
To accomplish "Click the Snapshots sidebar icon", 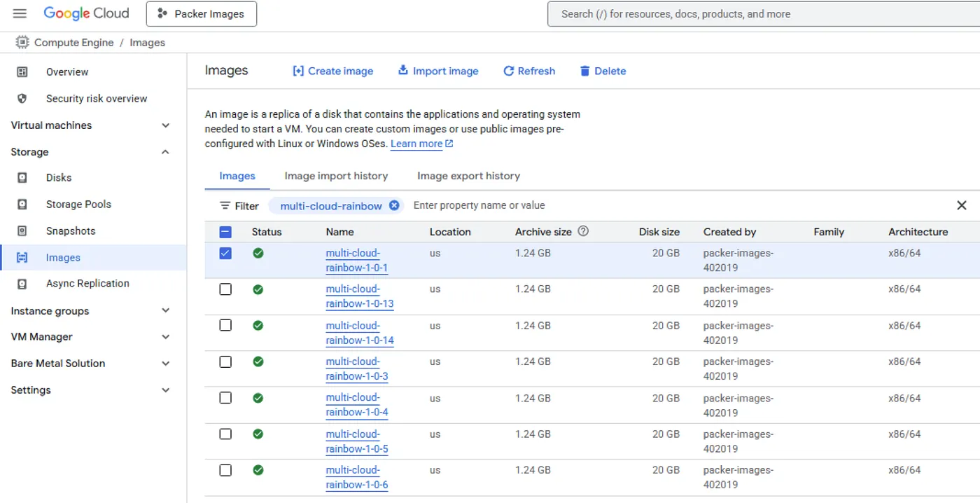I will [x=22, y=231].
